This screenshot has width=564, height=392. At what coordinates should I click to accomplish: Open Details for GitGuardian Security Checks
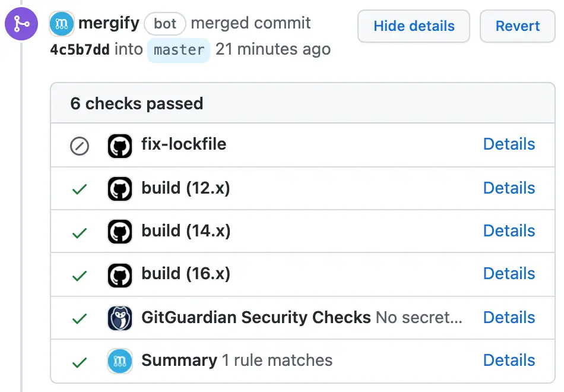(509, 318)
